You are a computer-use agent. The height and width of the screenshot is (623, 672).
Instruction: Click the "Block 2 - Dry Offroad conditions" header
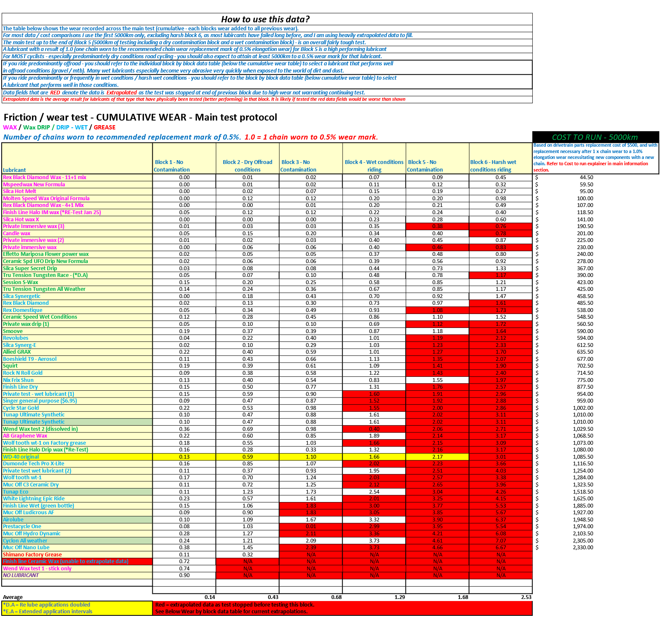[x=248, y=166]
